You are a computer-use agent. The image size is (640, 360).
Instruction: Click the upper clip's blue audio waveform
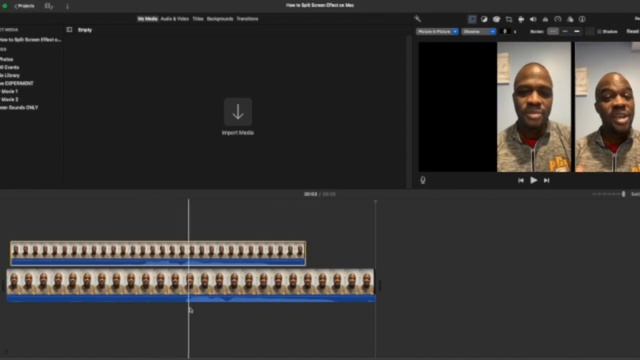click(x=158, y=262)
